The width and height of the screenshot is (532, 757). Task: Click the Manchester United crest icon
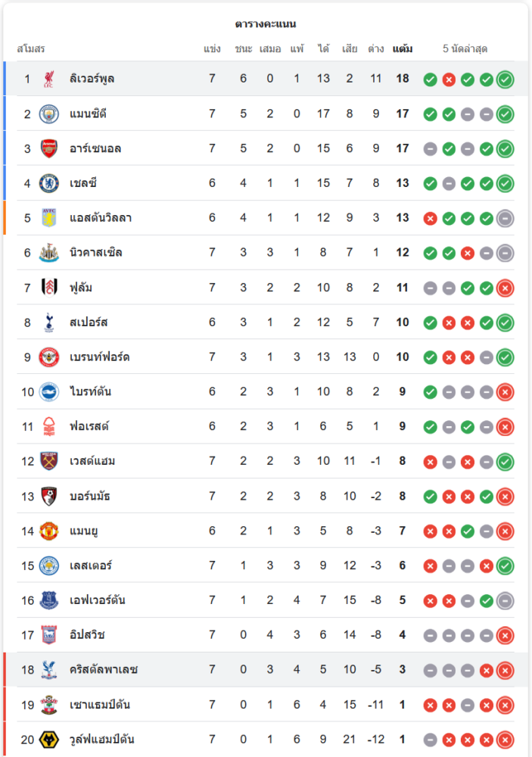(48, 531)
